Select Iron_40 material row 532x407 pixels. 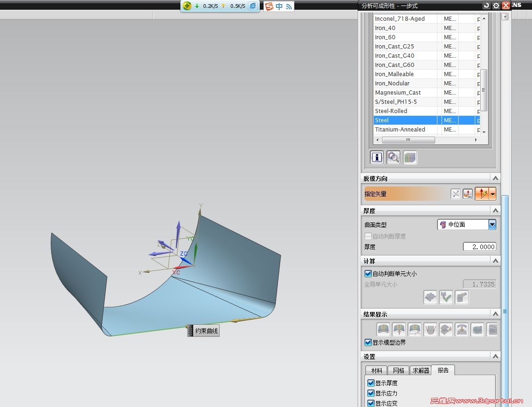pyautogui.click(x=427, y=28)
